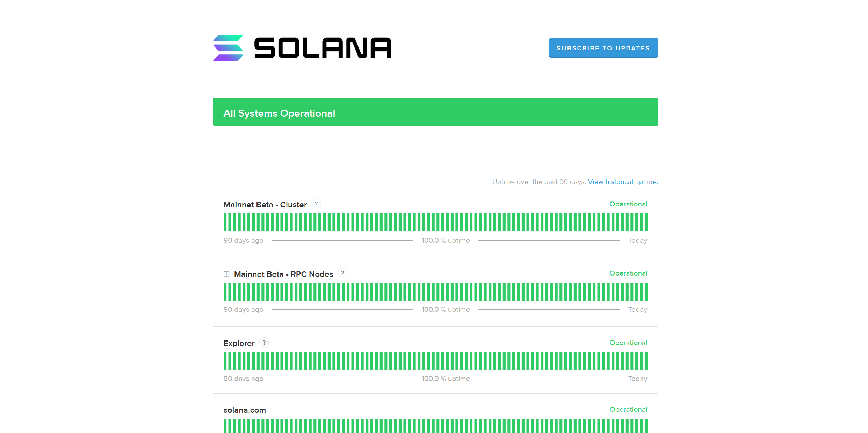Screen dimensions: 868x433
Task: Click last uptime bar of RPC Nodes
Action: (646, 292)
